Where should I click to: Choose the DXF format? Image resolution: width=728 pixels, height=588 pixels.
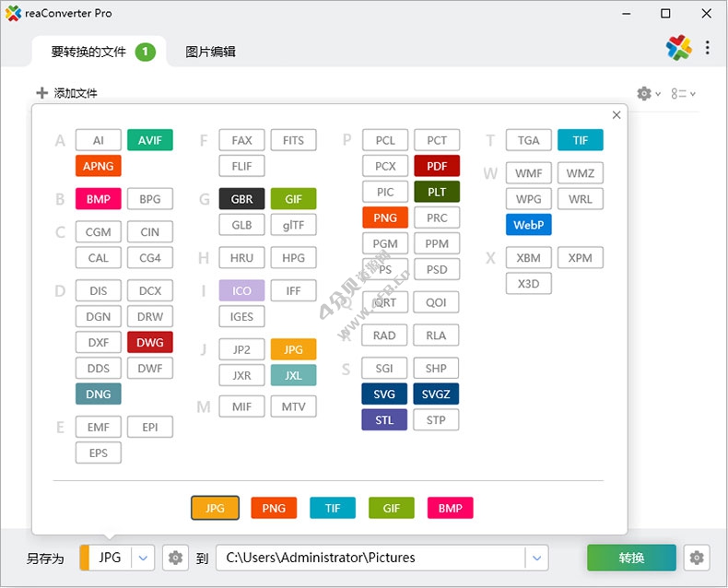click(x=99, y=342)
